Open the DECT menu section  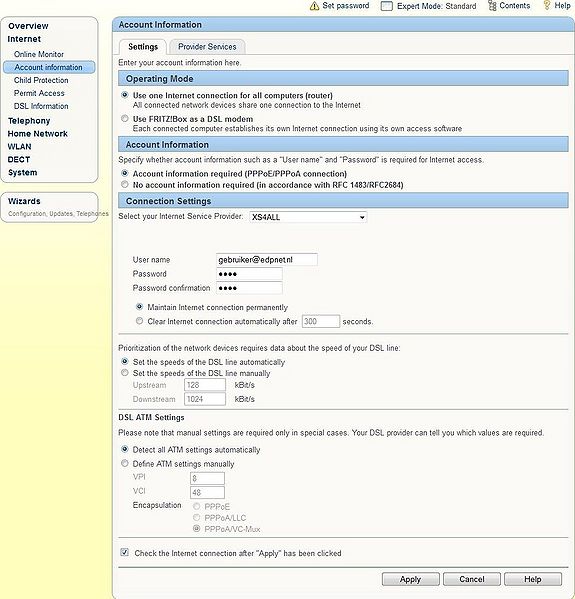(19, 160)
